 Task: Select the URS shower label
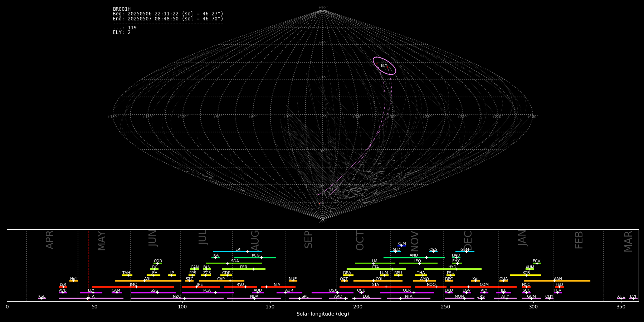point(480,296)
